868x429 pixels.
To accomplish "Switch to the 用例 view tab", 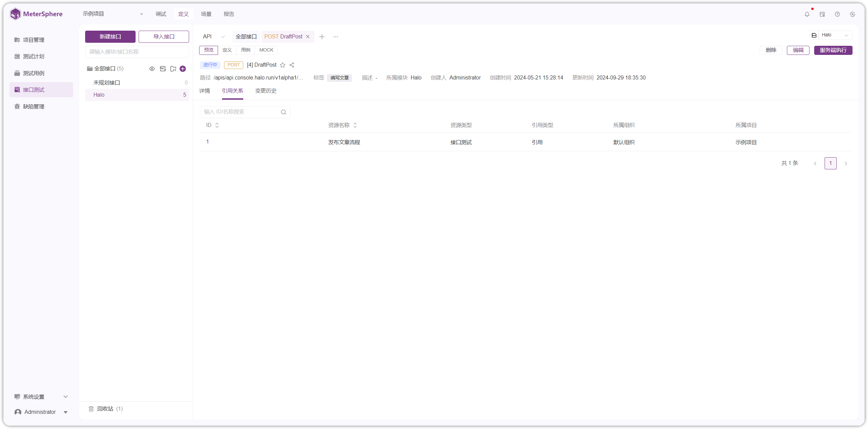I will [246, 50].
